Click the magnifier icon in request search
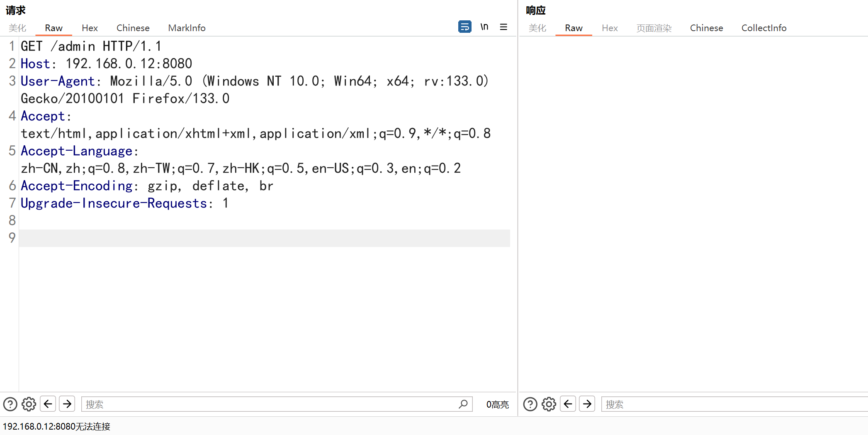 (463, 404)
